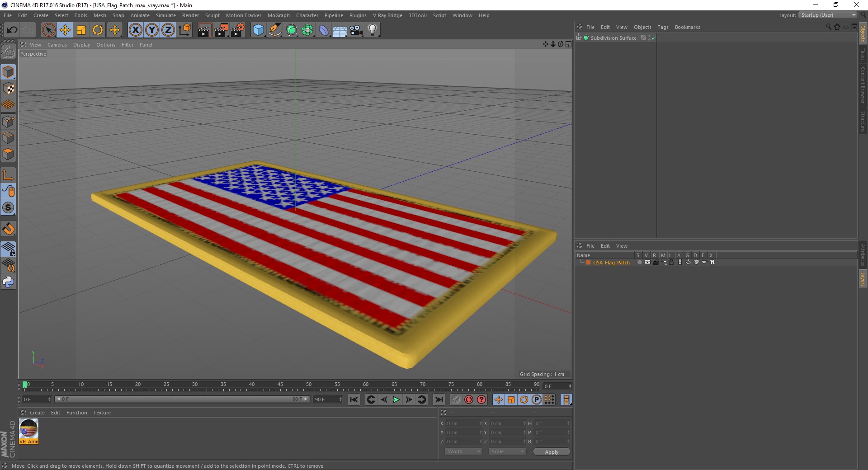The image size is (868, 470).
Task: Open the Layout Startup dropdown
Action: point(828,15)
